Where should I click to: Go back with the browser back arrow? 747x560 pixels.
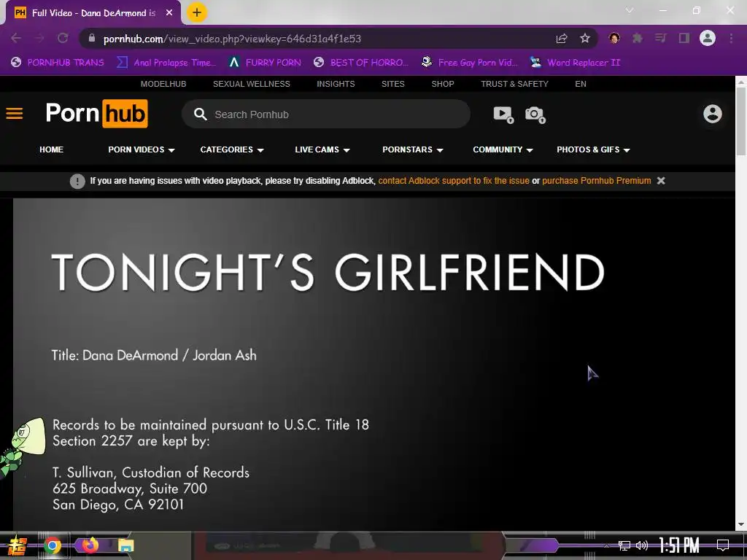click(x=16, y=38)
